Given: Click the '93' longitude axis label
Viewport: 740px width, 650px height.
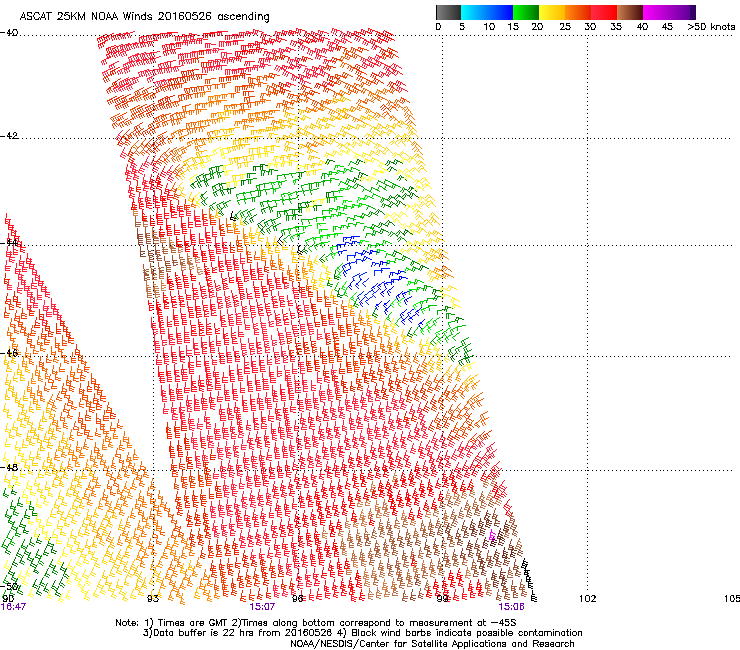Looking at the screenshot, I should 153,599.
